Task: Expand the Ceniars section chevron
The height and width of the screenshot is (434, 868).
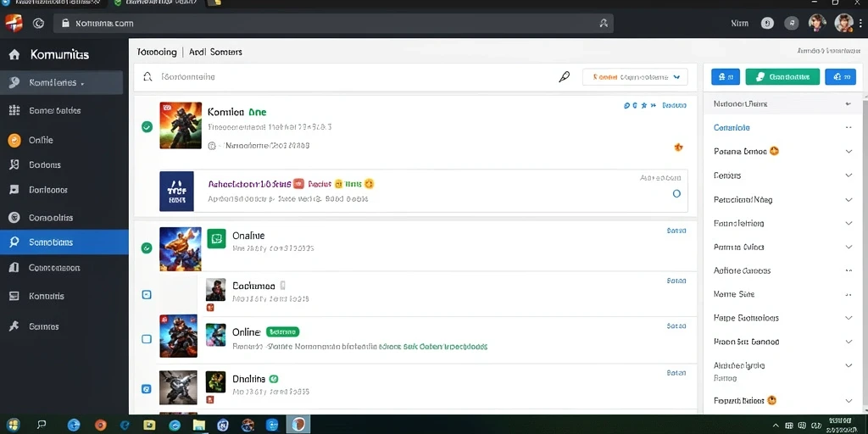Action: coord(849,175)
